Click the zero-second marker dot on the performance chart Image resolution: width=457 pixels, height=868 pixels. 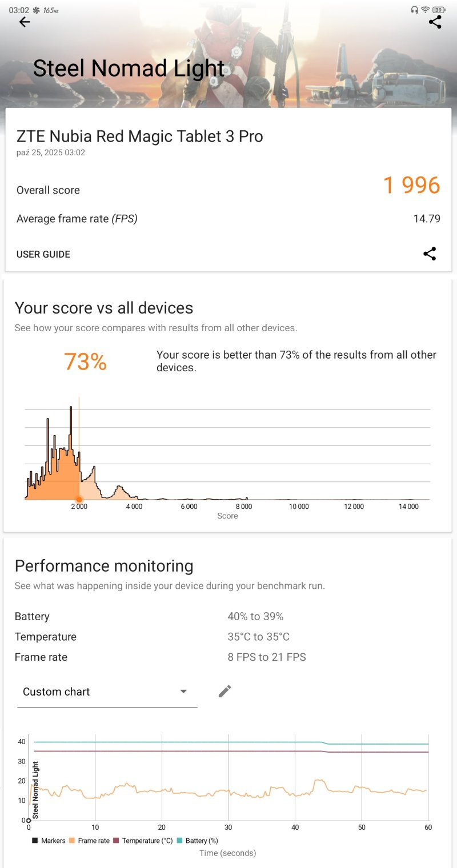pyautogui.click(x=29, y=821)
